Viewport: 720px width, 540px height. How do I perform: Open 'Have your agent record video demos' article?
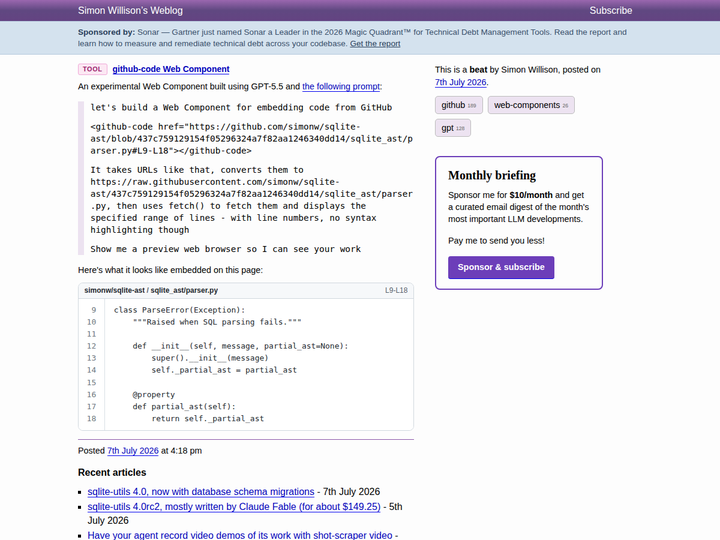tap(240, 535)
